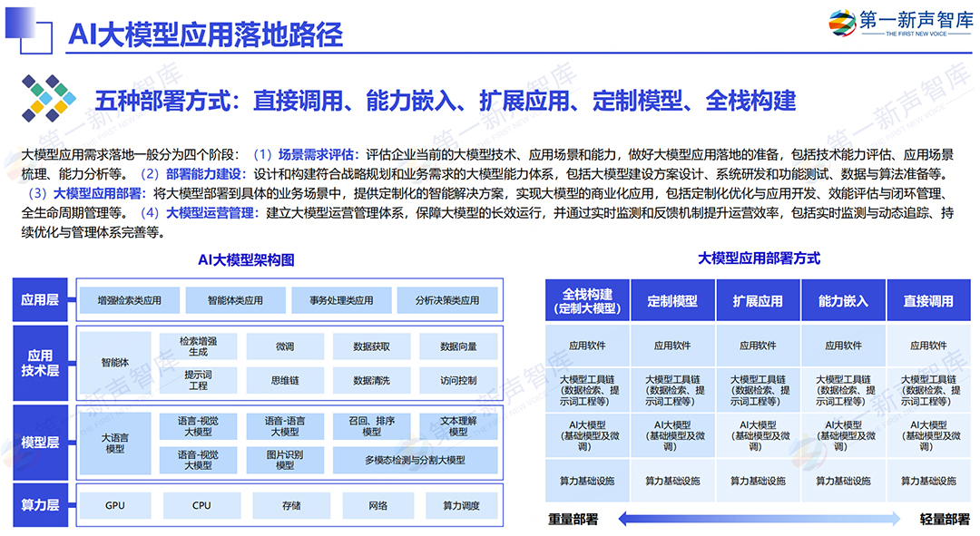Image resolution: width=980 pixels, height=536 pixels.
Task: Select the 算力层 layer label
Action: point(40,505)
